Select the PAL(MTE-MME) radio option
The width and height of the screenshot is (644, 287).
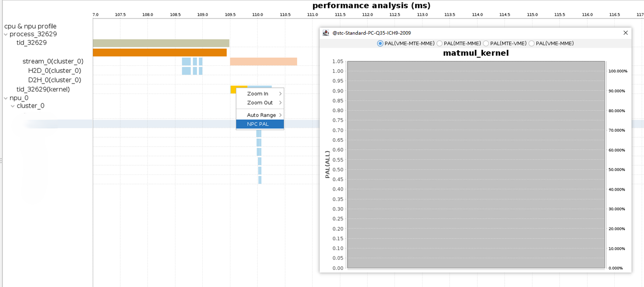[x=440, y=44]
